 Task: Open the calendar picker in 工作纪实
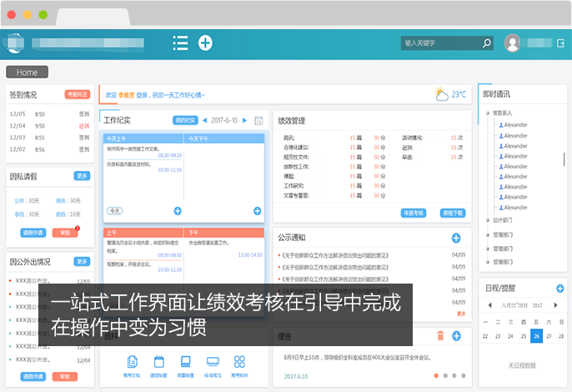[258, 121]
